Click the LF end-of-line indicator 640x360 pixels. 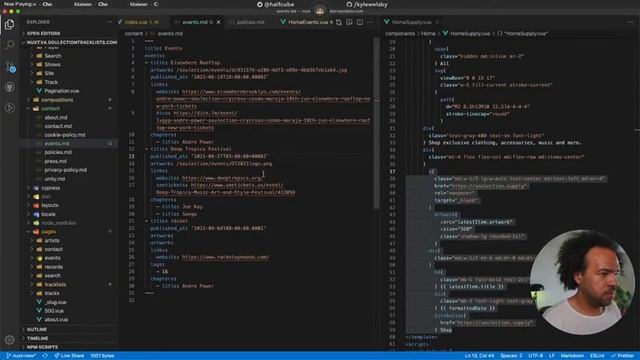(x=552, y=356)
